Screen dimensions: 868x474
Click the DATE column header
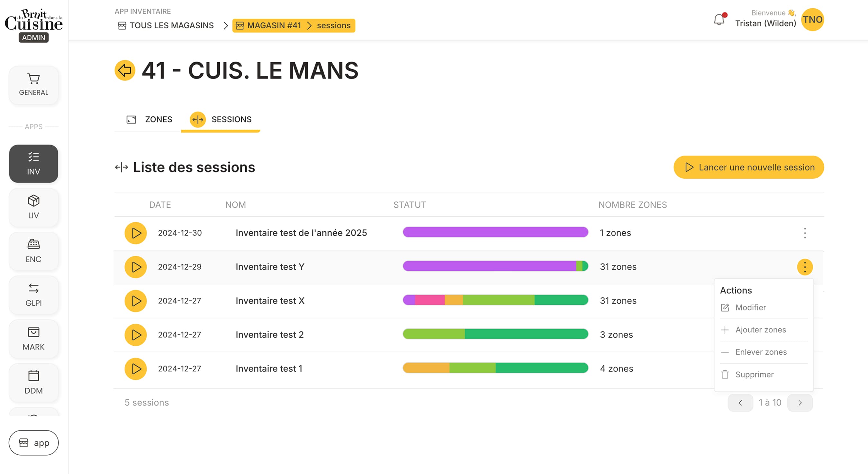160,205
